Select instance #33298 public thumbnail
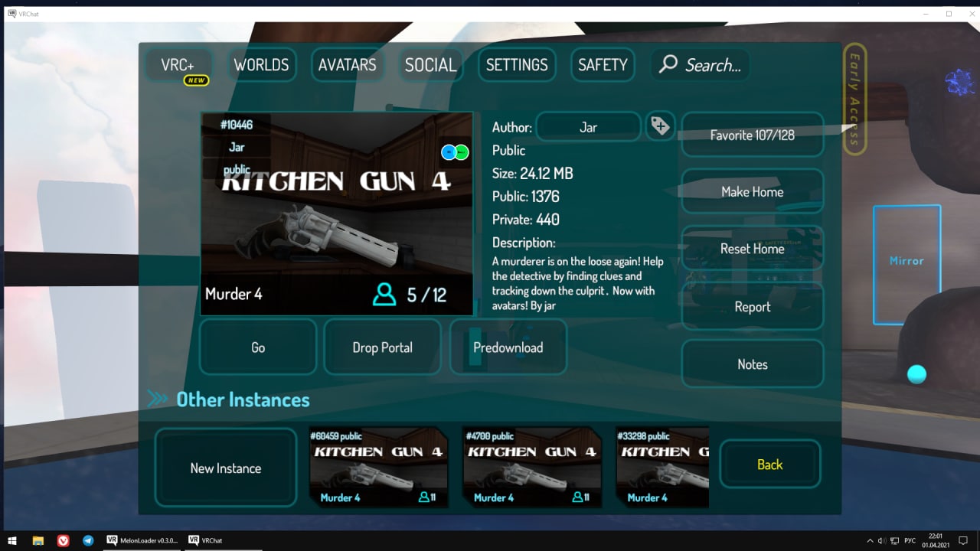This screenshot has height=551, width=980. [662, 467]
